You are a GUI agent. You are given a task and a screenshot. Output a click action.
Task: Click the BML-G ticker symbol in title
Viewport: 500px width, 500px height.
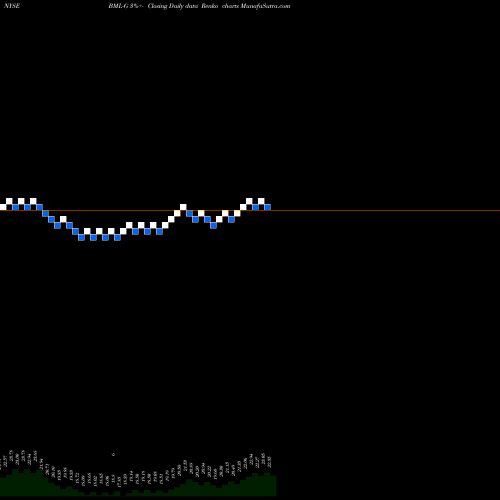click(x=119, y=6)
